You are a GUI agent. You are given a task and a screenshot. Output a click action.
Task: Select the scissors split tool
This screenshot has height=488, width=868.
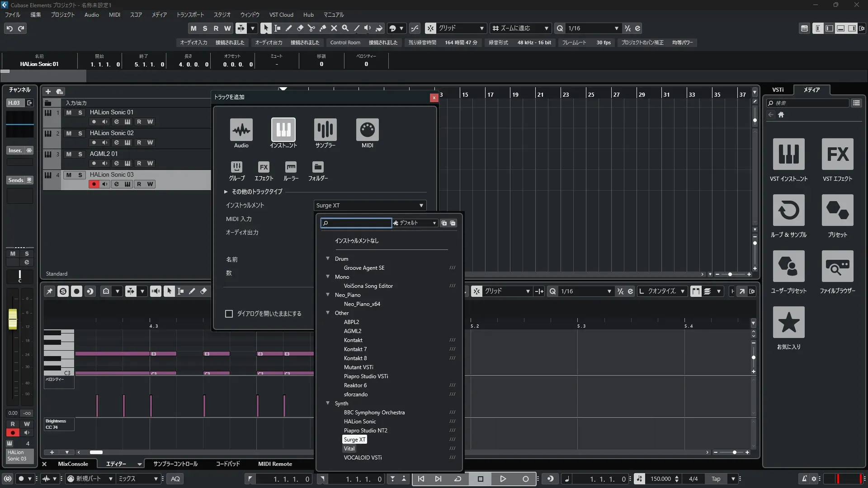point(311,28)
